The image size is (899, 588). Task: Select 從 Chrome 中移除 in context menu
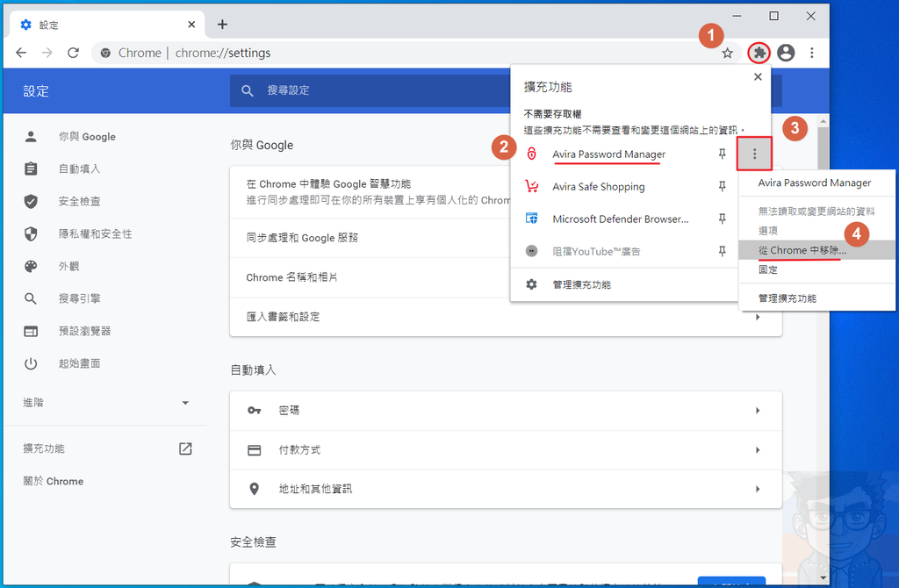coord(817,250)
